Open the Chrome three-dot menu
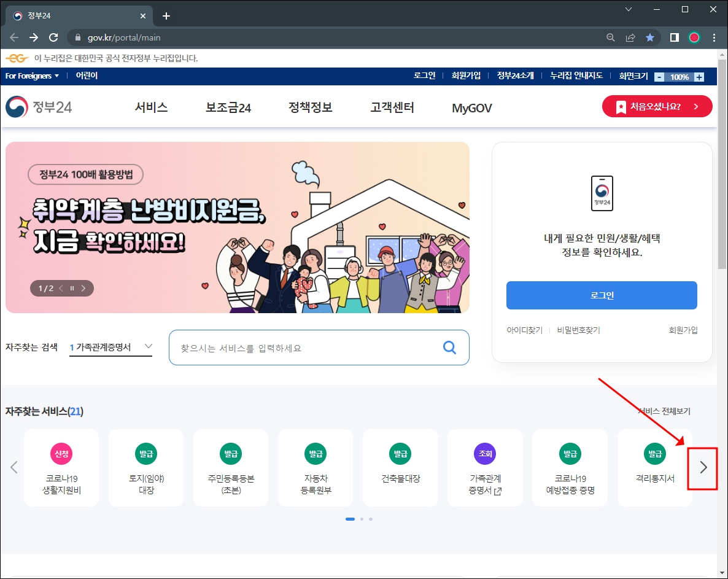This screenshot has height=579, width=728. tap(714, 37)
